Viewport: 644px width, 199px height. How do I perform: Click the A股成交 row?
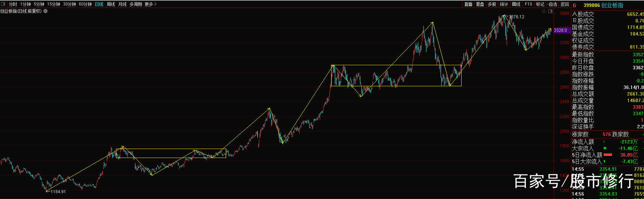[608, 14]
